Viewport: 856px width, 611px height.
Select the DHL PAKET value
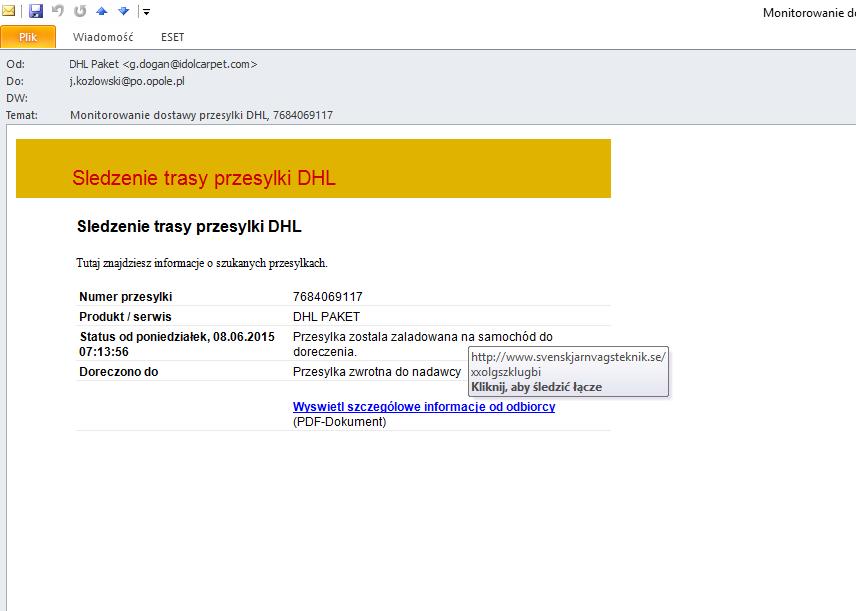pos(326,317)
